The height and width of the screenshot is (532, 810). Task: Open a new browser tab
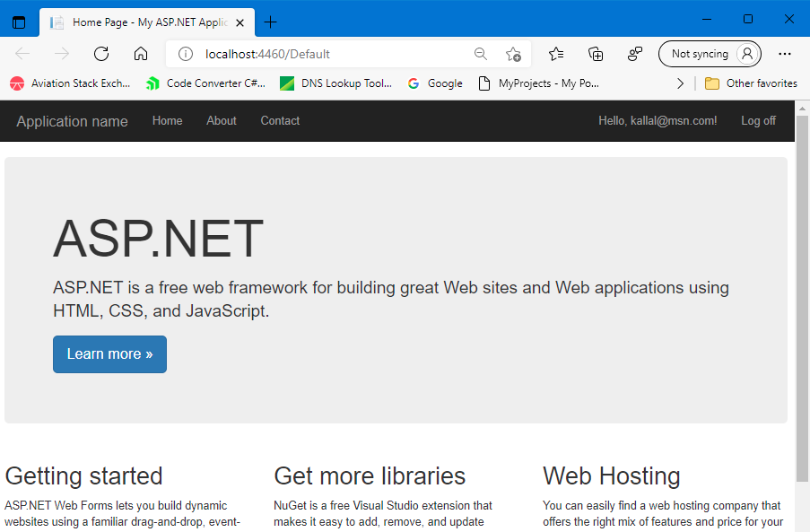(270, 22)
